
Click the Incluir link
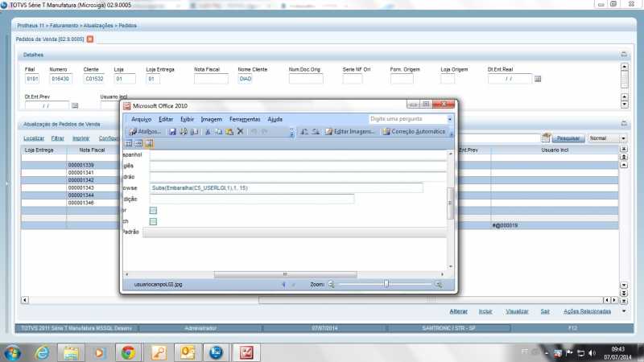pyautogui.click(x=485, y=311)
